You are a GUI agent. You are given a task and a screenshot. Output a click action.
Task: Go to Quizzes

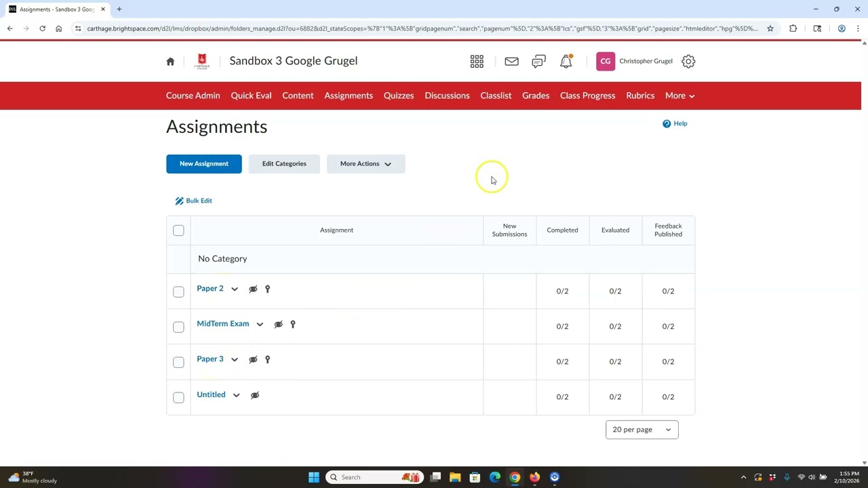(399, 96)
